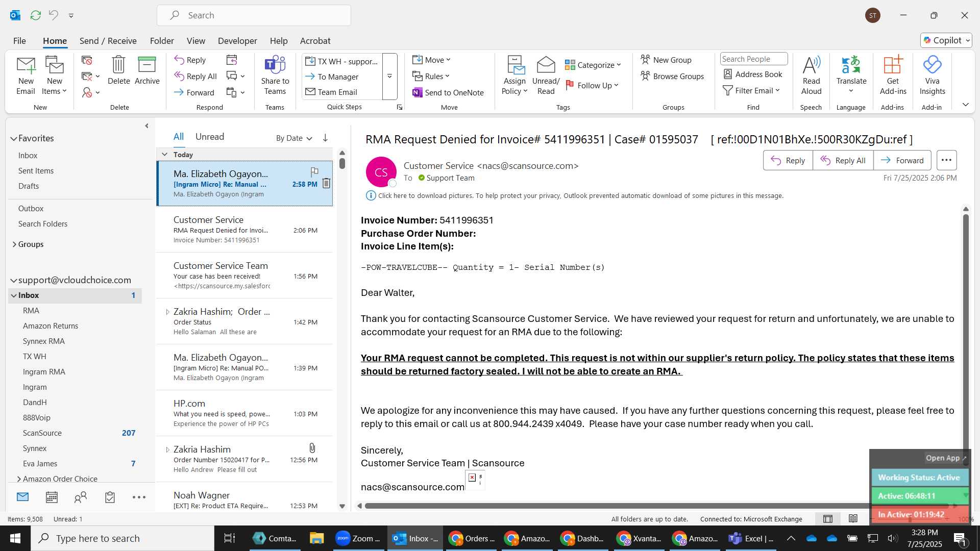Click download pictures info bar

[x=575, y=195]
